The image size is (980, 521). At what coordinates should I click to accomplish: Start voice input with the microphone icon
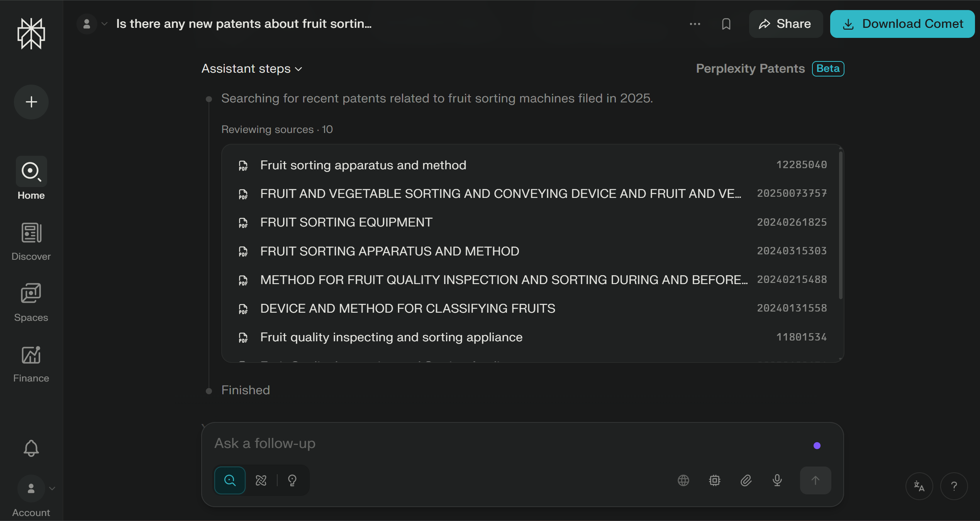click(777, 480)
